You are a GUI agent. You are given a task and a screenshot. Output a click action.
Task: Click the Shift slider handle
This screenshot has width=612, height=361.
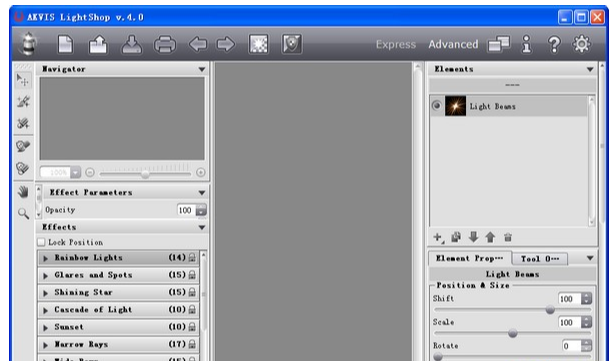pyautogui.click(x=550, y=310)
